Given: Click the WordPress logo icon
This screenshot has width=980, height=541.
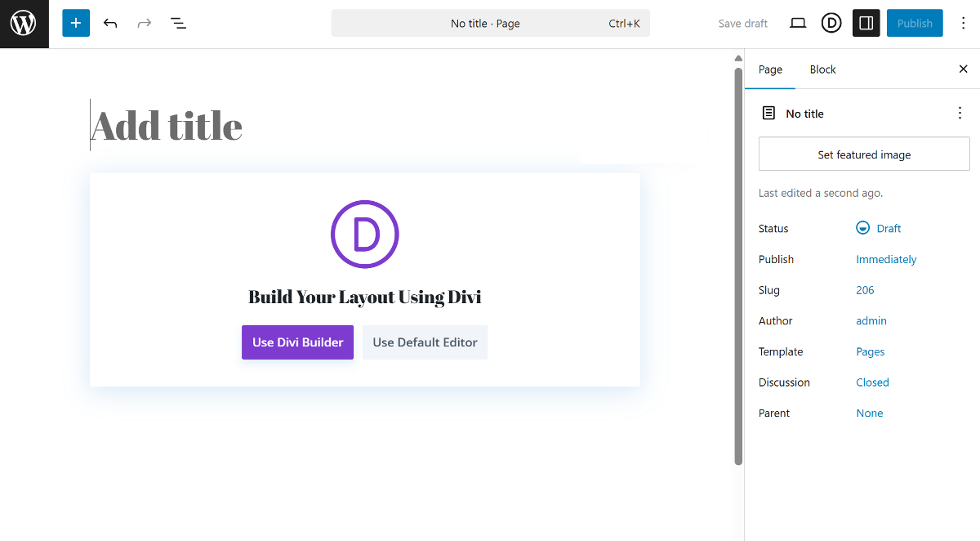Looking at the screenshot, I should (x=24, y=24).
